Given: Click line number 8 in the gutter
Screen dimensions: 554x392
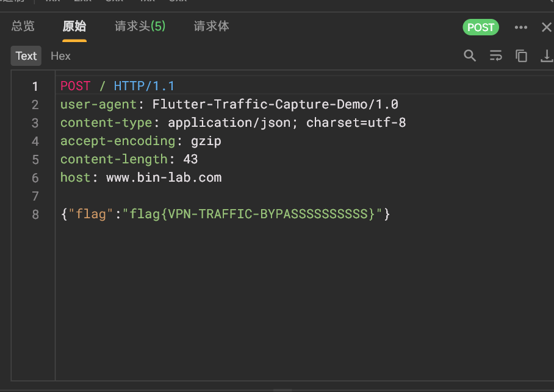Looking at the screenshot, I should click(x=35, y=215).
